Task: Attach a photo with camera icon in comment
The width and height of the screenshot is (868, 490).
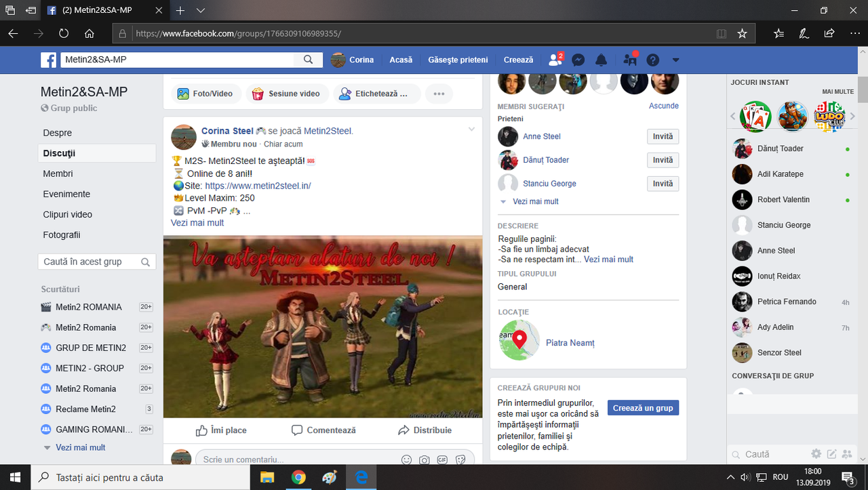Action: point(425,460)
